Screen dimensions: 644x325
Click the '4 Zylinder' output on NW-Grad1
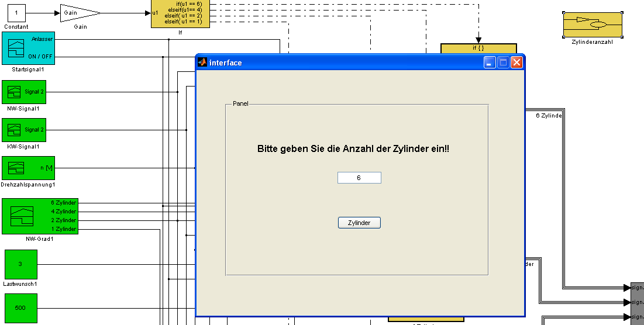click(x=64, y=212)
